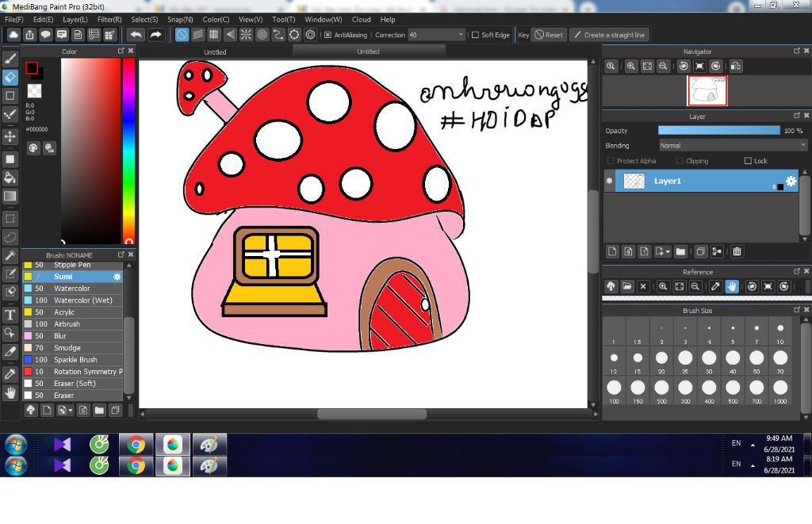This screenshot has height=524, width=812.
Task: Click the Reset key button
Action: pos(549,35)
